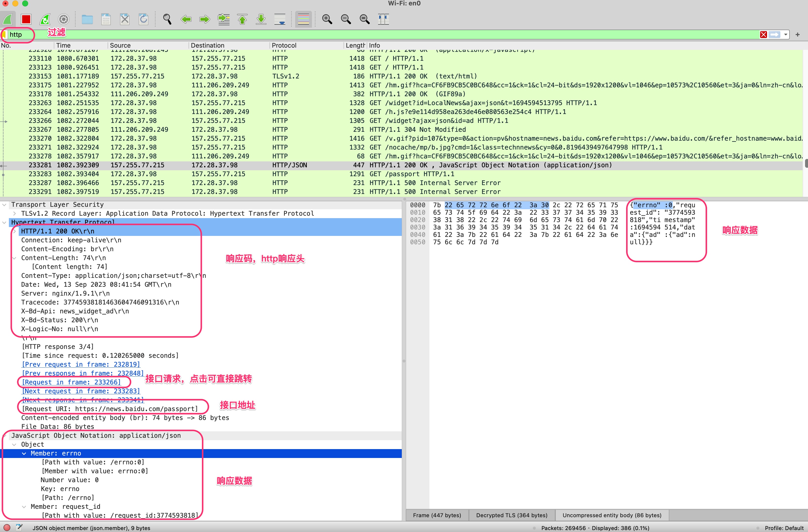Collapse Hypertext Transfer Protocol section
Screen dimensions: 808x532
(4, 222)
